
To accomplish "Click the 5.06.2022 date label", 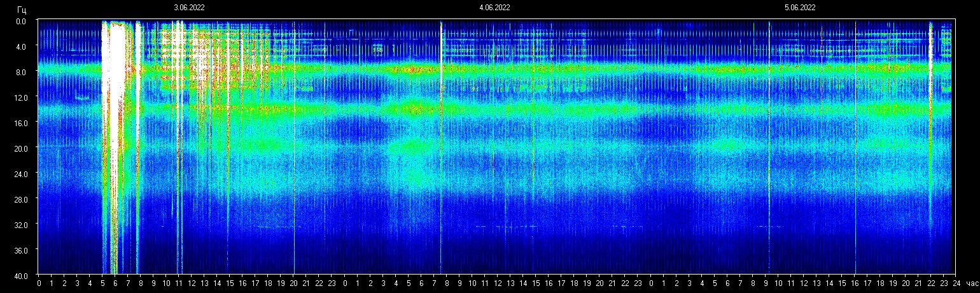I will pyautogui.click(x=800, y=8).
